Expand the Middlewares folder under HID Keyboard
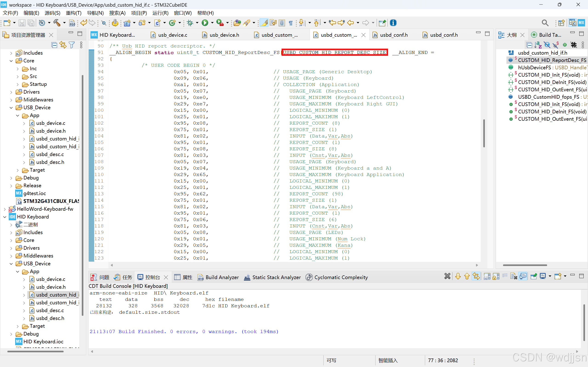 [11, 256]
